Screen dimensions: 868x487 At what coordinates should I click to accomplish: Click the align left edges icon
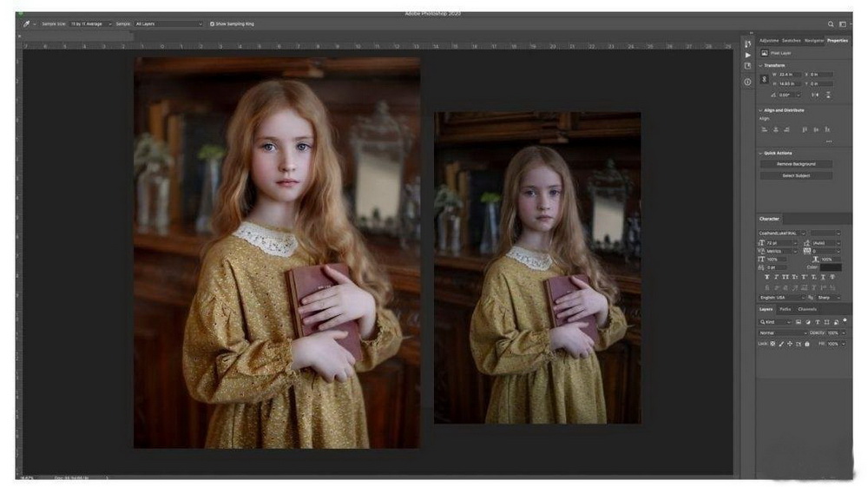pos(764,129)
